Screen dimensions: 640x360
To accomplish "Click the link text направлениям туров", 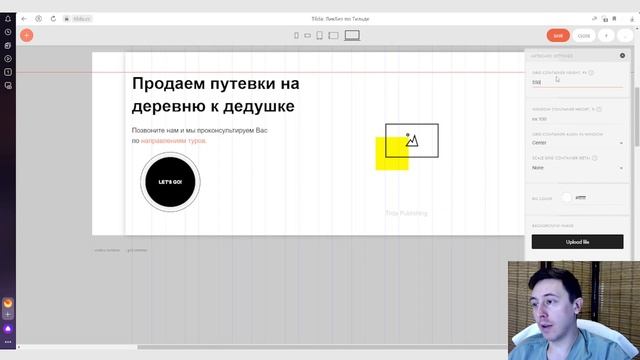I will coord(173,140).
